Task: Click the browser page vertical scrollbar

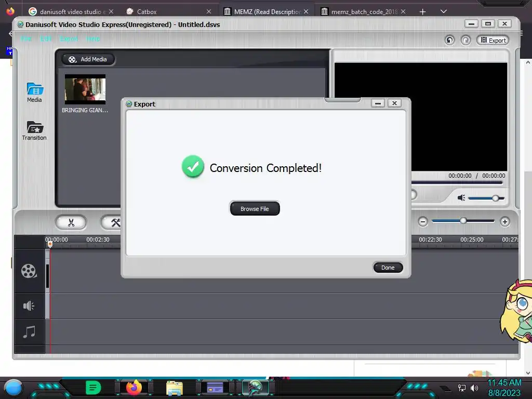Action: point(528,217)
